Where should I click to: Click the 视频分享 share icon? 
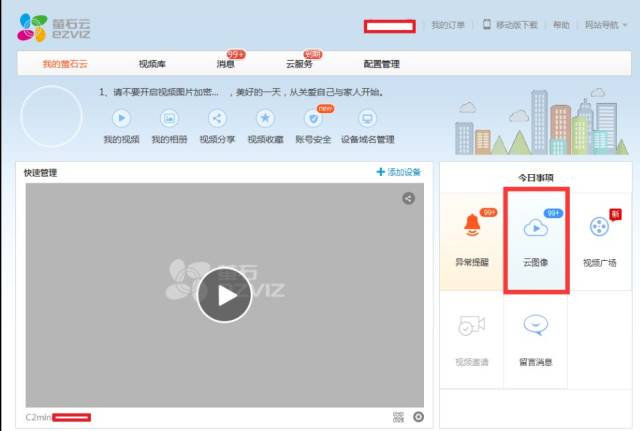point(217,118)
